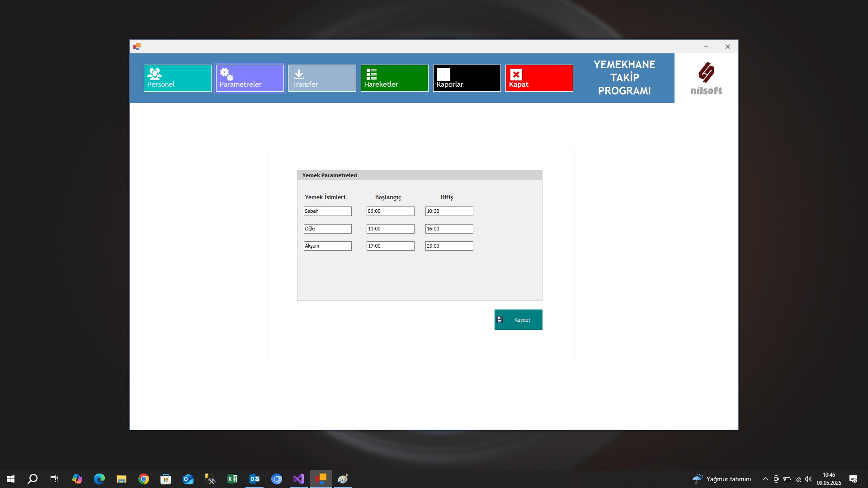Open the Transfer download tile
The image size is (868, 488).
point(322,78)
